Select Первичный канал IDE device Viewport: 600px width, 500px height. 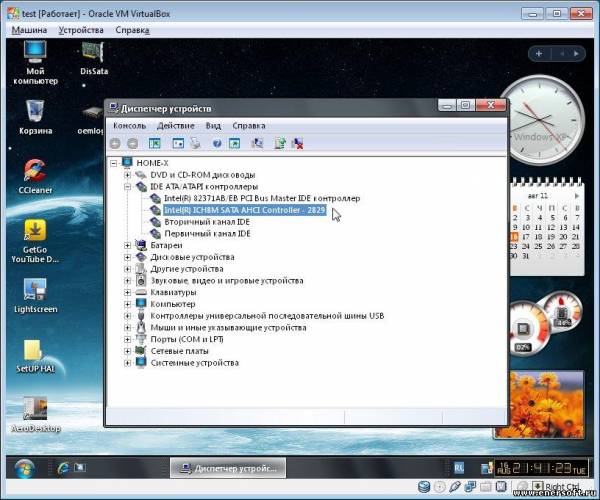tap(207, 234)
